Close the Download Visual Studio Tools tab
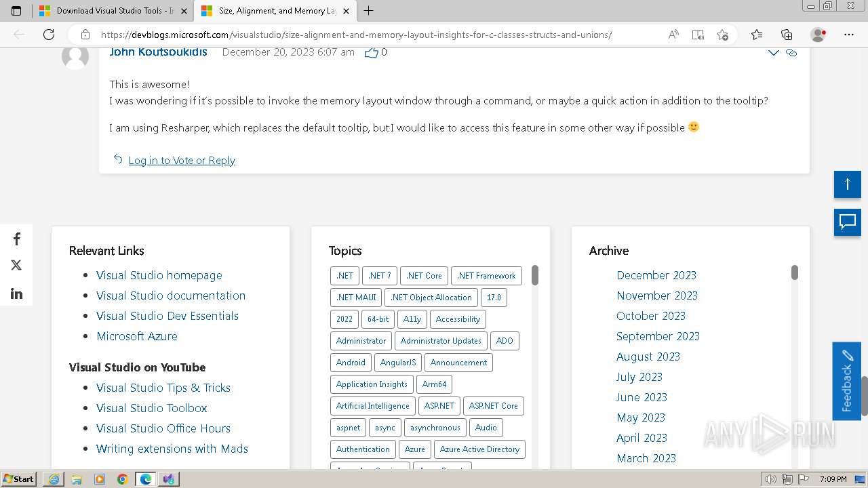Image resolution: width=868 pixels, height=488 pixels. point(184,11)
